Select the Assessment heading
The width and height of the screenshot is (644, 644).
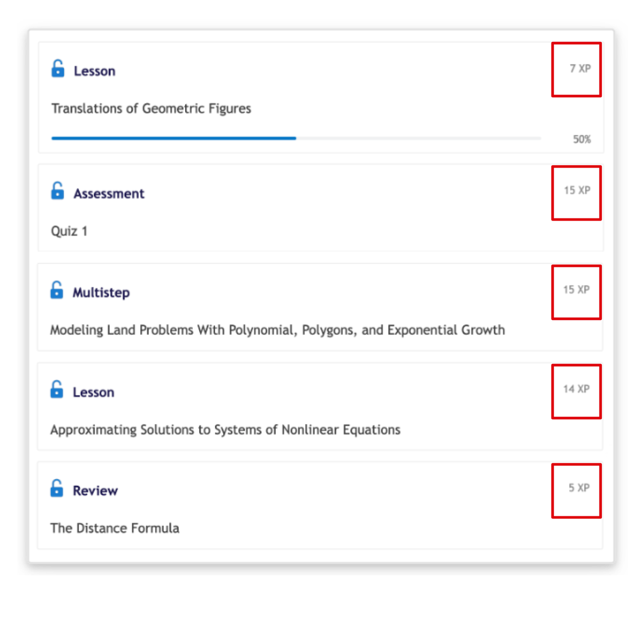click(109, 194)
